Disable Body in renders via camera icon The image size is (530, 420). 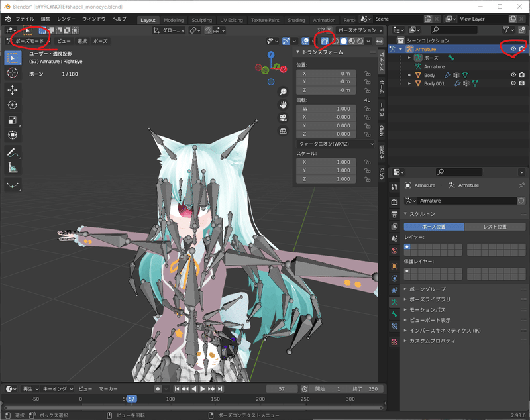point(522,75)
